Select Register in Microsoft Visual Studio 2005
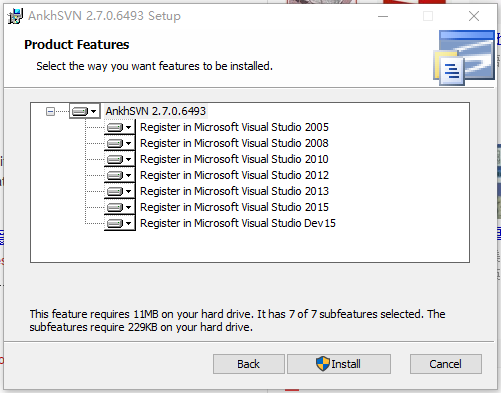The image size is (501, 393). tap(234, 127)
